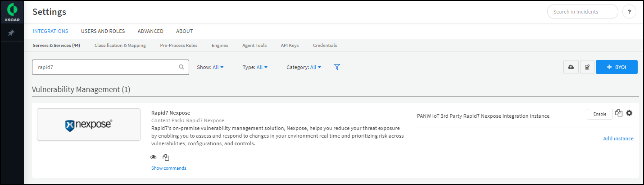Click the document icon next to BYOI
This screenshot has height=185, width=644.
587,67
